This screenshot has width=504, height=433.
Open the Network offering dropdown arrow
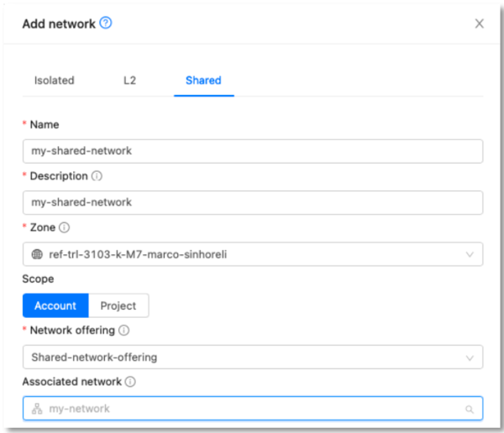[x=470, y=357]
